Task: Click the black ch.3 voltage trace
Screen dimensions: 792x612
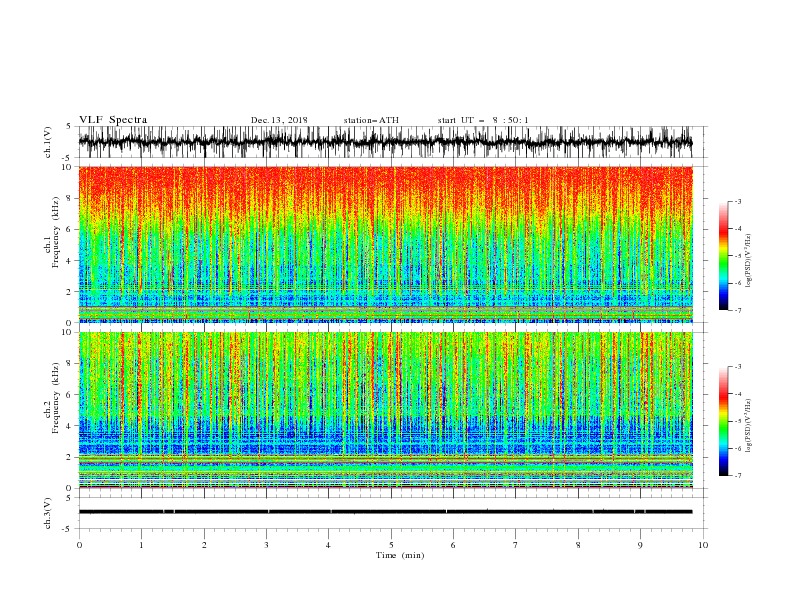Action: coord(385,512)
